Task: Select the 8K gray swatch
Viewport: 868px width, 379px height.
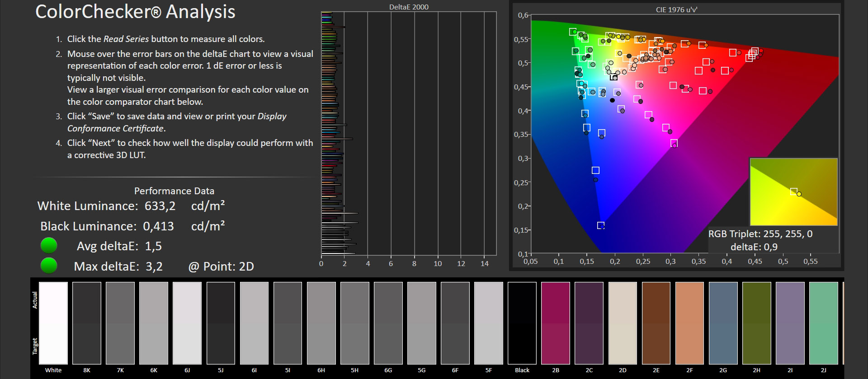Action: [87, 323]
